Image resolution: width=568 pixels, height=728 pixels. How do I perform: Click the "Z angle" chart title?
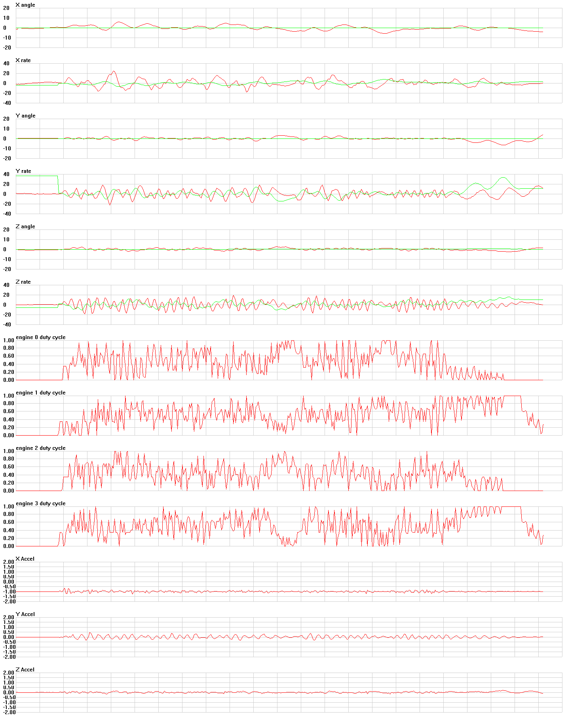pyautogui.click(x=25, y=227)
